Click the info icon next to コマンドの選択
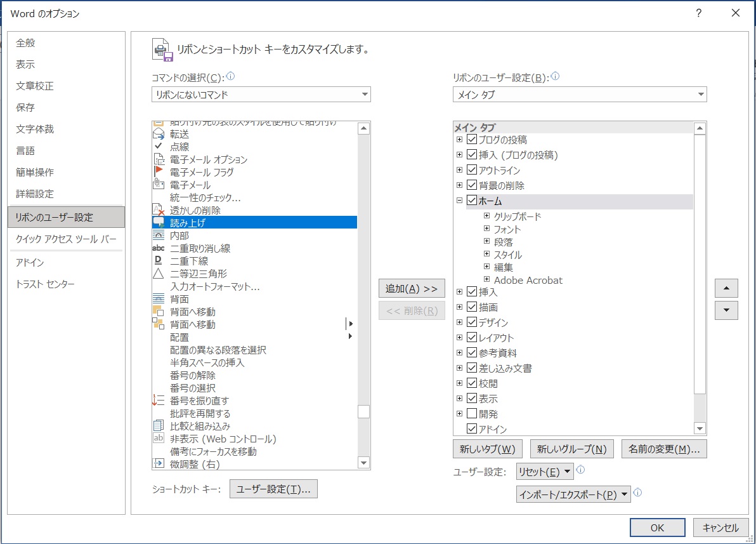The image size is (756, 544). click(x=230, y=76)
